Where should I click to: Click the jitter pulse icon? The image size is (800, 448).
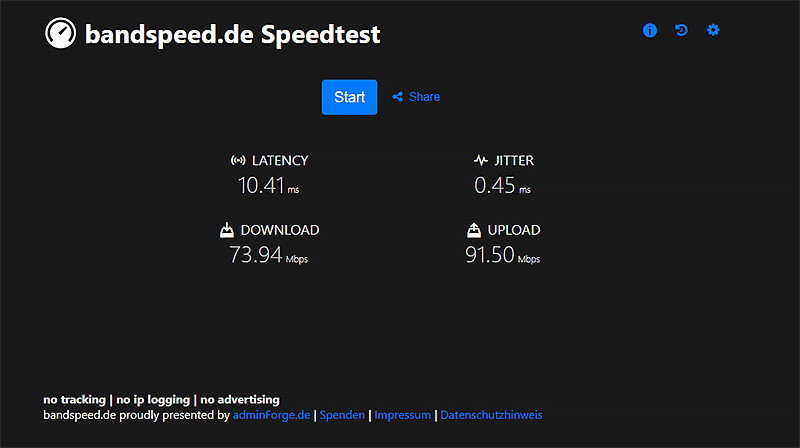pos(481,160)
